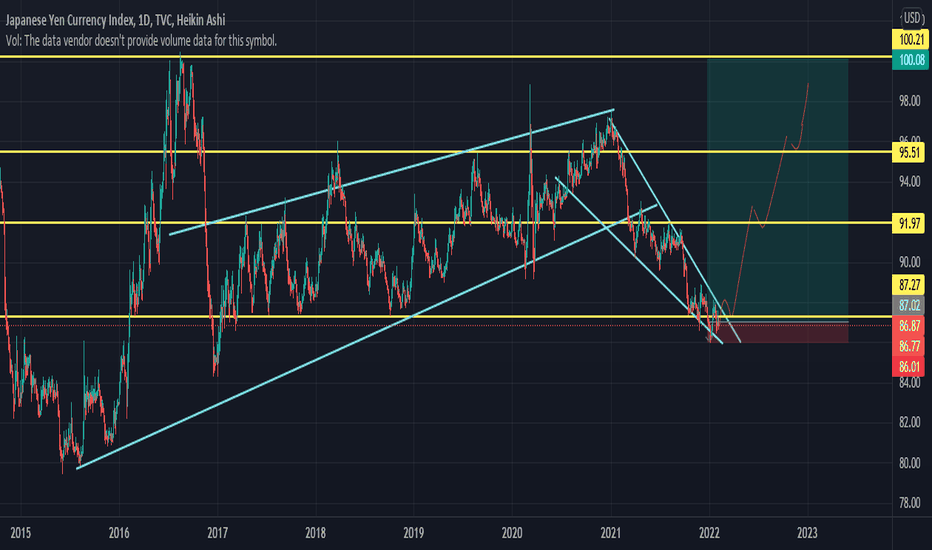Click the 2015 time axis label

[x=21, y=533]
